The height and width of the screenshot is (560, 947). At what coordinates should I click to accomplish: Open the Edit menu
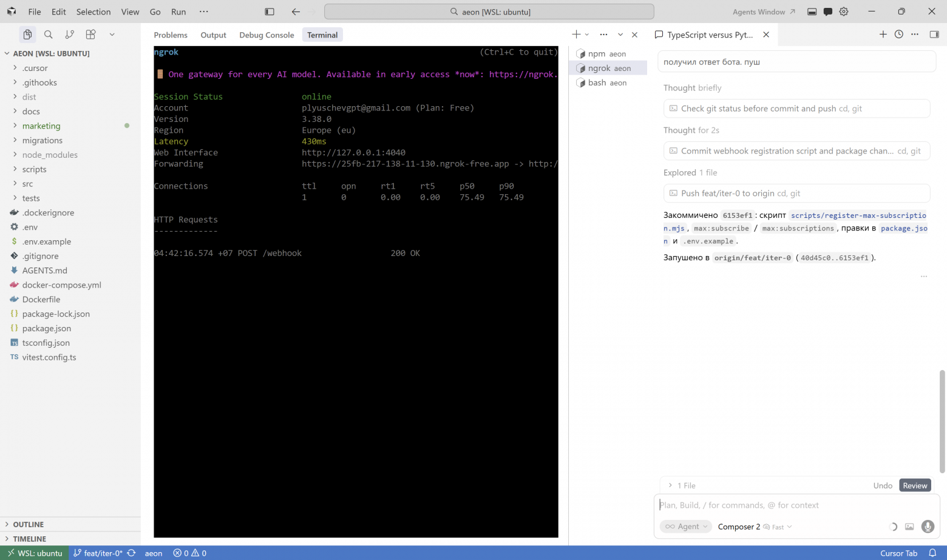[59, 12]
